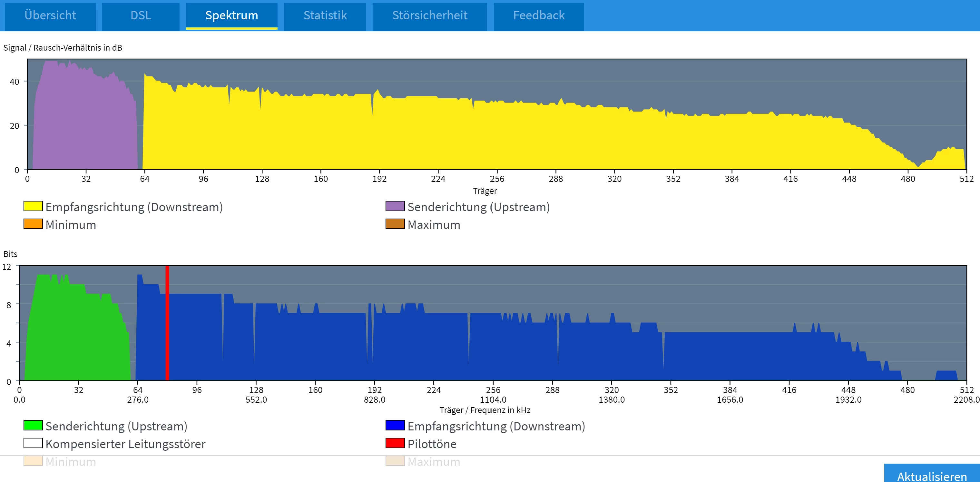Click the brown Maximum swatch under SNR chart

pos(395,224)
